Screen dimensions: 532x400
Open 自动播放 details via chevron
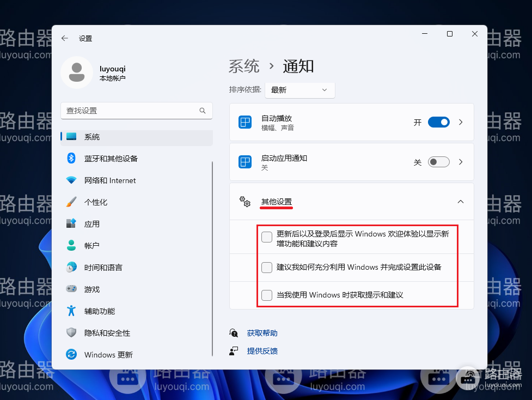(461, 122)
